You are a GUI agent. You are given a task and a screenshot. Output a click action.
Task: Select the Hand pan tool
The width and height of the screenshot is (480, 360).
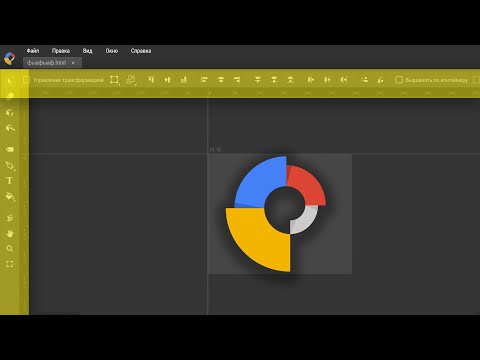click(10, 233)
